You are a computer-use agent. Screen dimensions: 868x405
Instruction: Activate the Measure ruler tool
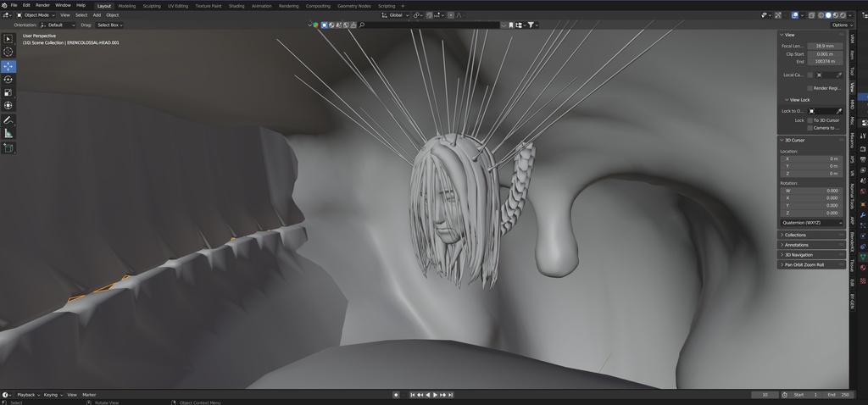point(8,133)
